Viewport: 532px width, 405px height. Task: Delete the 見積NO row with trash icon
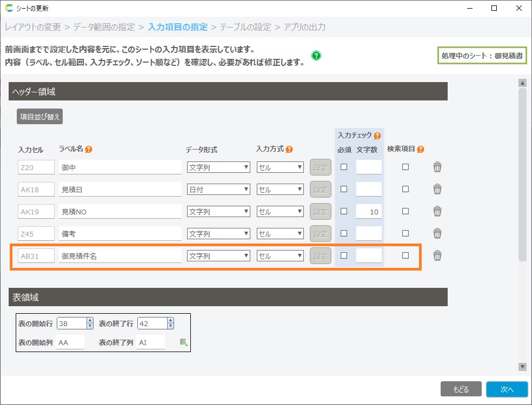click(x=437, y=212)
